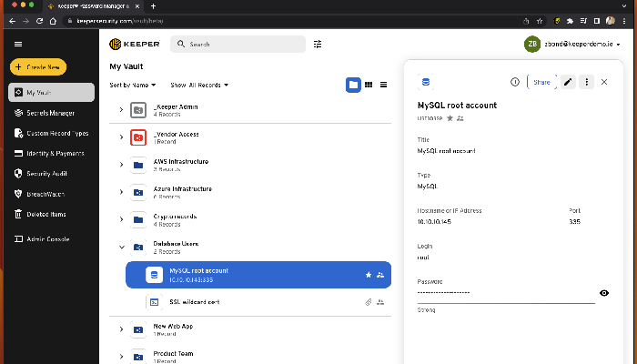The width and height of the screenshot is (637, 364).
Task: Click shared-users icon on SSL wildcard cert
Action: tap(380, 302)
